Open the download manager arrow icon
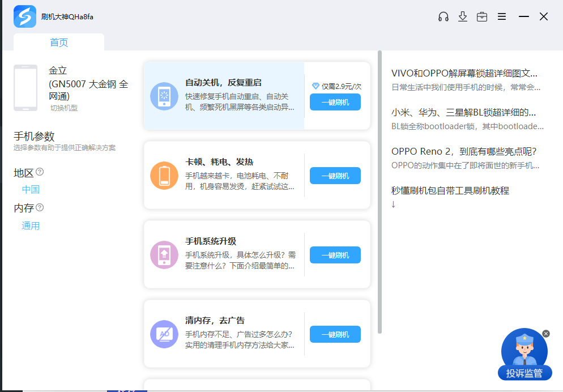 pyautogui.click(x=463, y=16)
